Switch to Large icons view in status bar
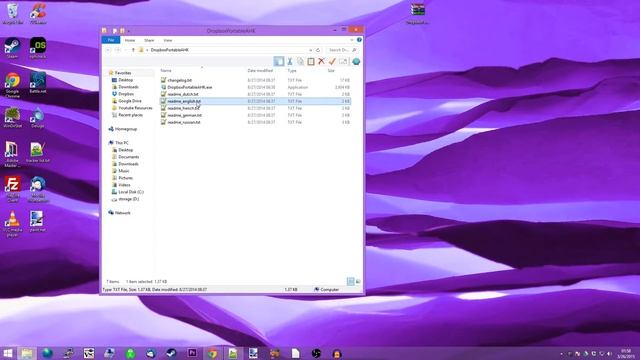 click(358, 282)
